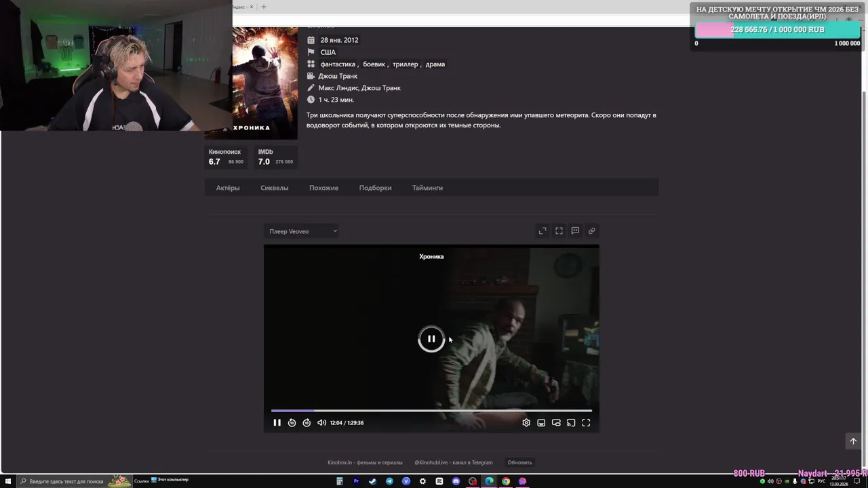Cast the video to a device
This screenshot has width=868, height=488.
571,423
